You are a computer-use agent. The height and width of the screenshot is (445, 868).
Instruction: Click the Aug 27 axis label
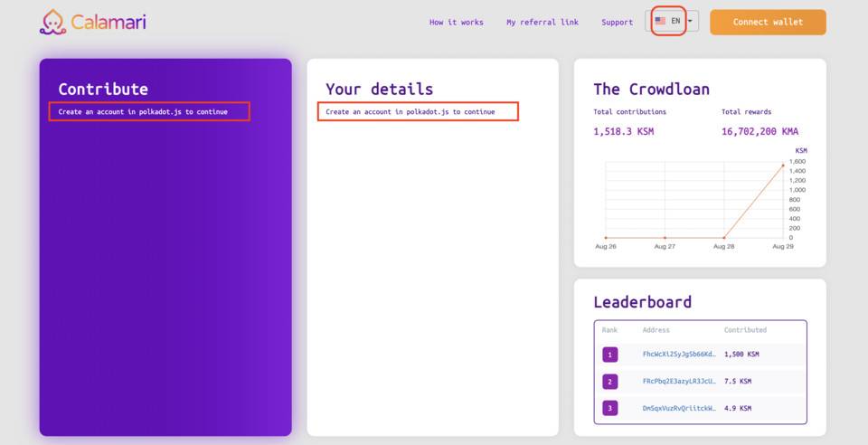(x=665, y=246)
